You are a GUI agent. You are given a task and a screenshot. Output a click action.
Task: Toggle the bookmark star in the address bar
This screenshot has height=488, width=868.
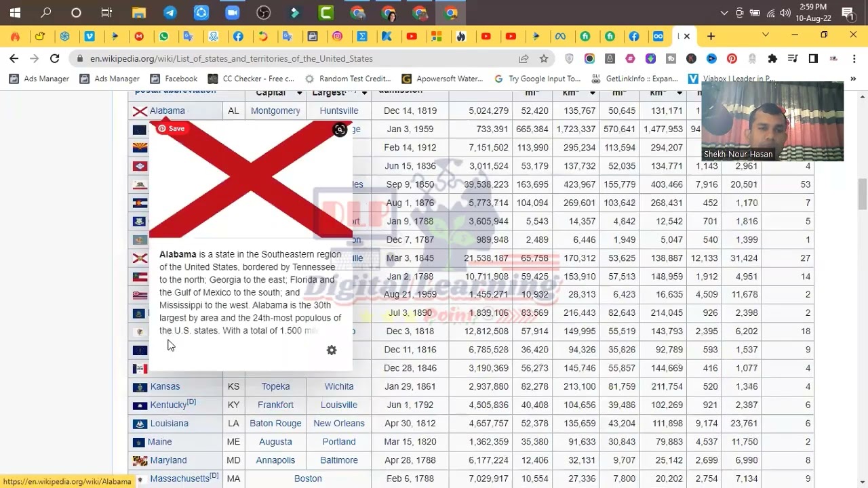point(544,59)
